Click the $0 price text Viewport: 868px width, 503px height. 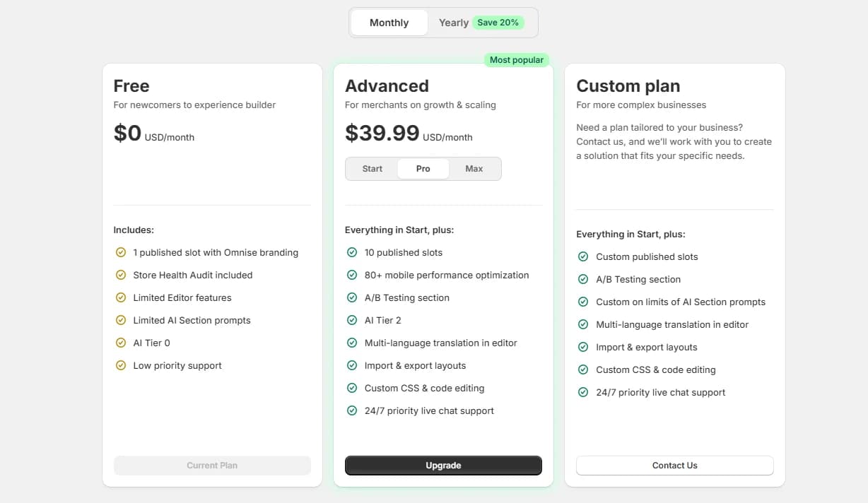[x=128, y=133]
